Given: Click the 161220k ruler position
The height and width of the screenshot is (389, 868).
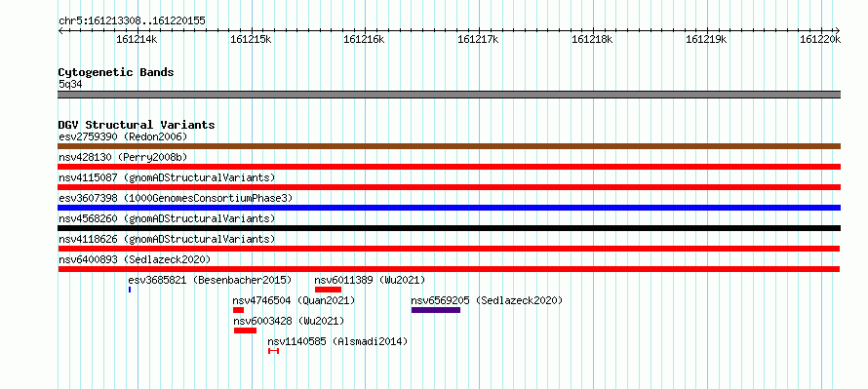Looking at the screenshot, I should coord(820,40).
